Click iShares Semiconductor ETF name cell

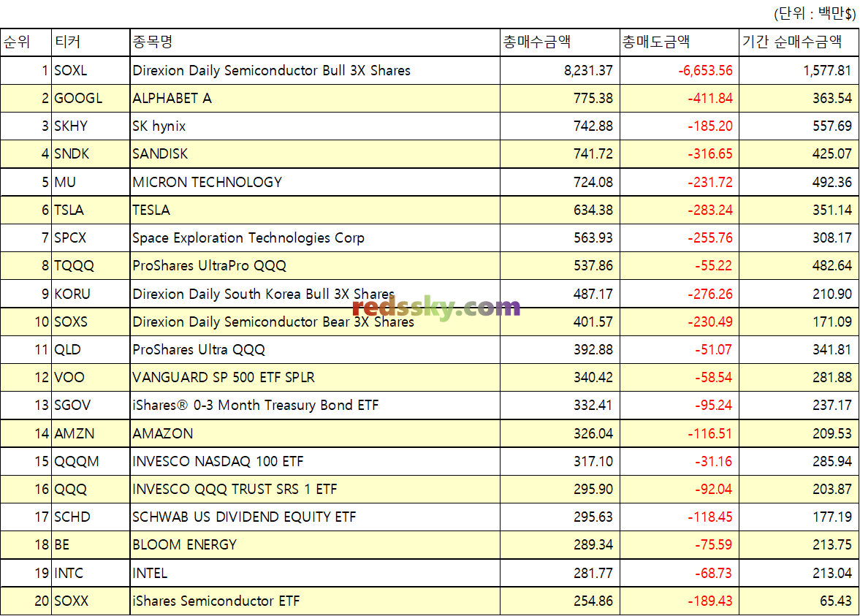pyautogui.click(x=315, y=601)
